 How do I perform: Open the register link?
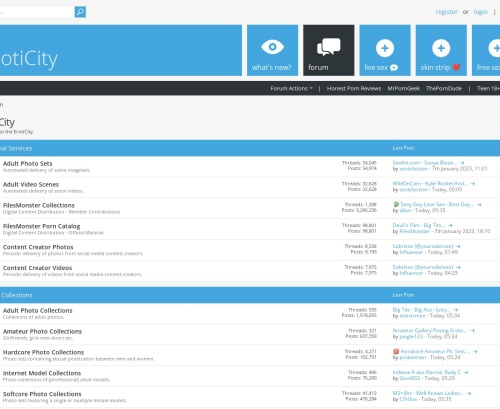[x=446, y=12]
